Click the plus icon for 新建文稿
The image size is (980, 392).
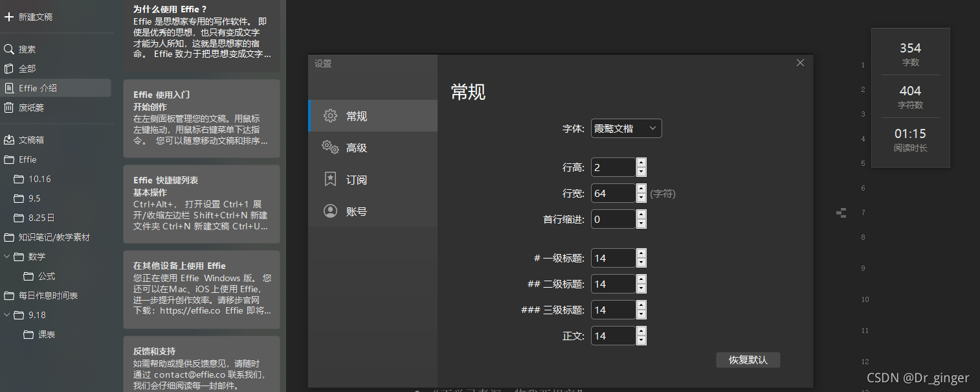[9, 17]
